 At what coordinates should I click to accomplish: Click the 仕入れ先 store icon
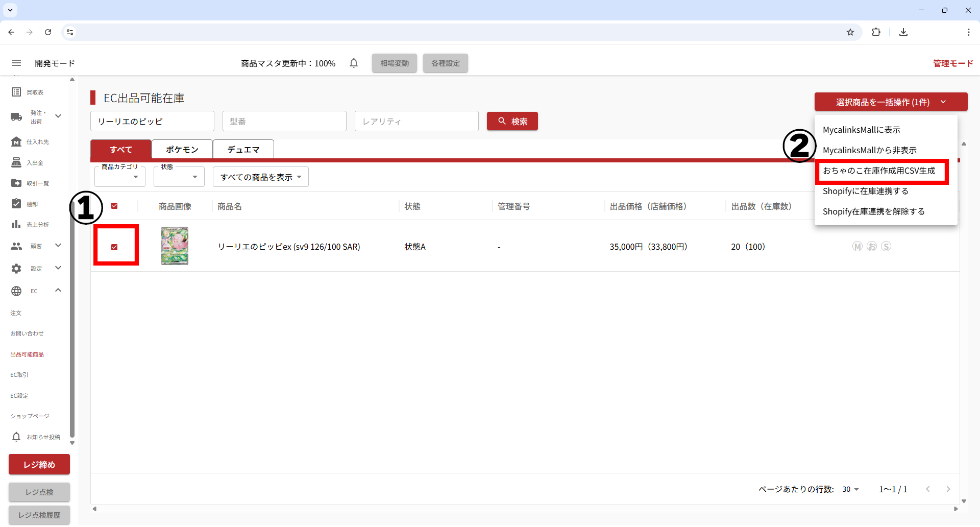pyautogui.click(x=16, y=141)
